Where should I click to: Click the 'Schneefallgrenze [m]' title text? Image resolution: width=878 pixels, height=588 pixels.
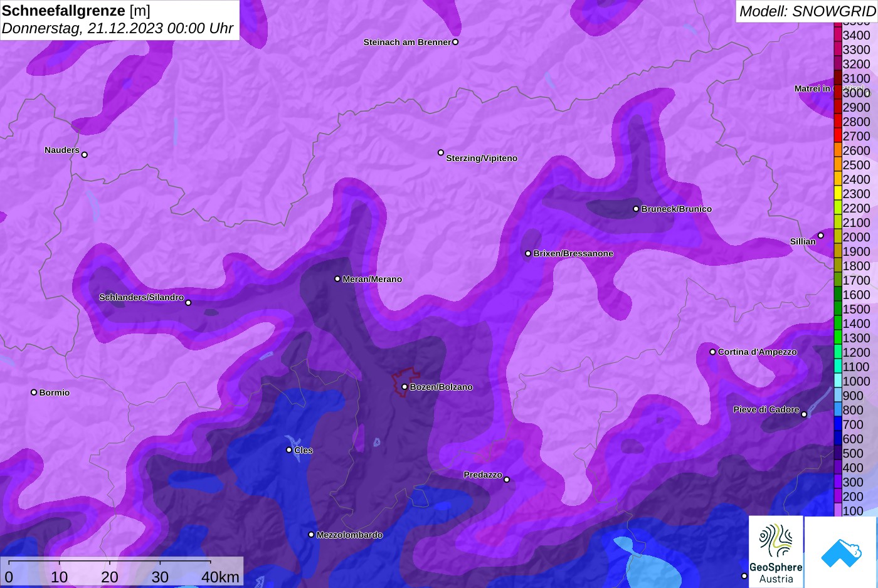[77, 11]
